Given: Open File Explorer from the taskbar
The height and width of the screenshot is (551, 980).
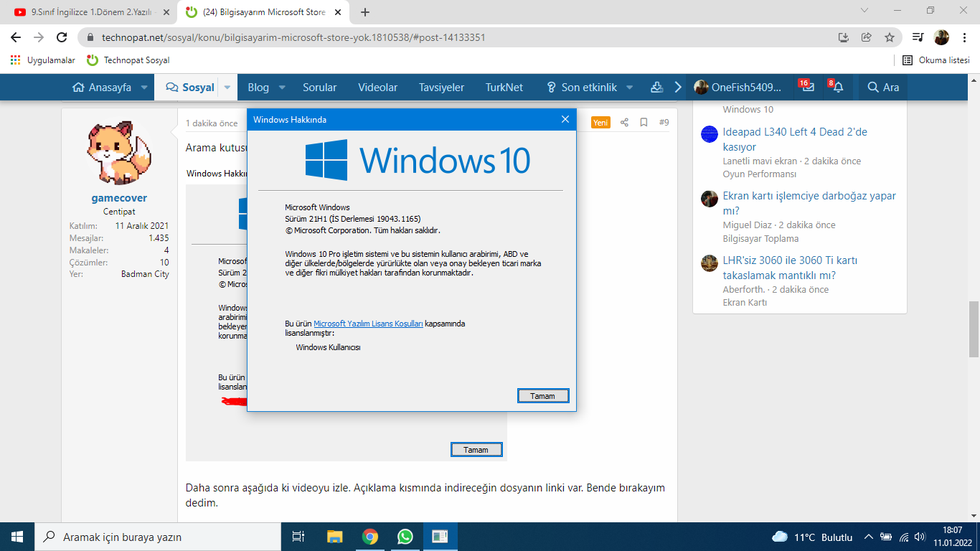Looking at the screenshot, I should pyautogui.click(x=334, y=537).
